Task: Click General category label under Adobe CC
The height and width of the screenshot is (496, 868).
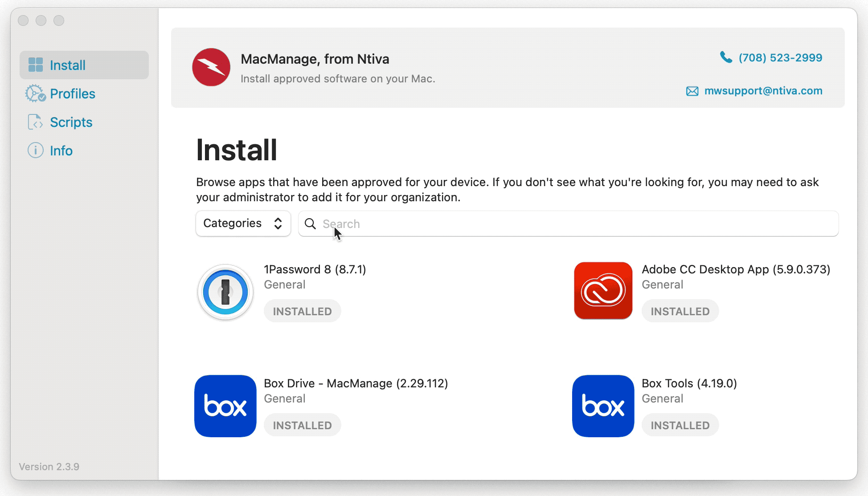Action: pyautogui.click(x=663, y=285)
